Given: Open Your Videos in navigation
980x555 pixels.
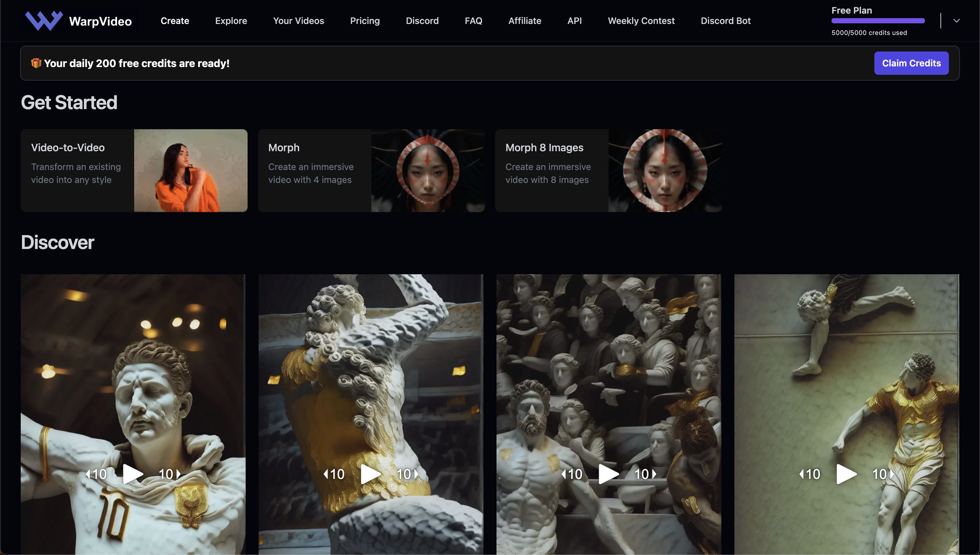Looking at the screenshot, I should coord(298,21).
